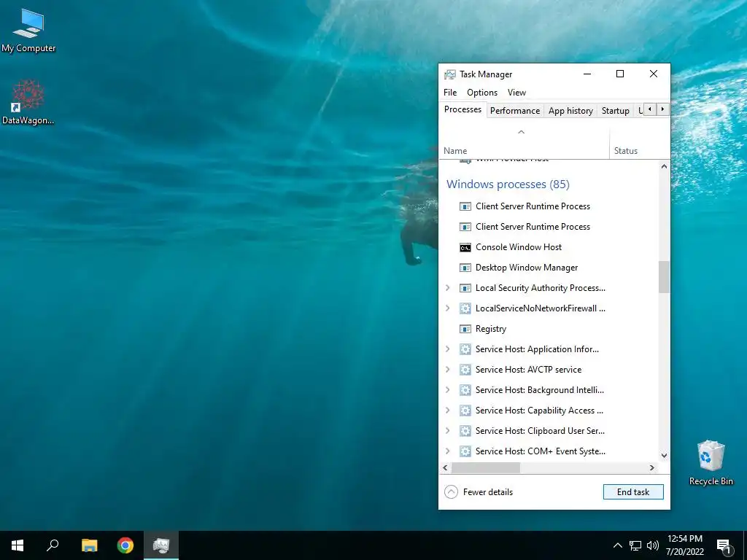Show hidden system tray icons
Screen dimensions: 747x560
[x=617, y=545]
